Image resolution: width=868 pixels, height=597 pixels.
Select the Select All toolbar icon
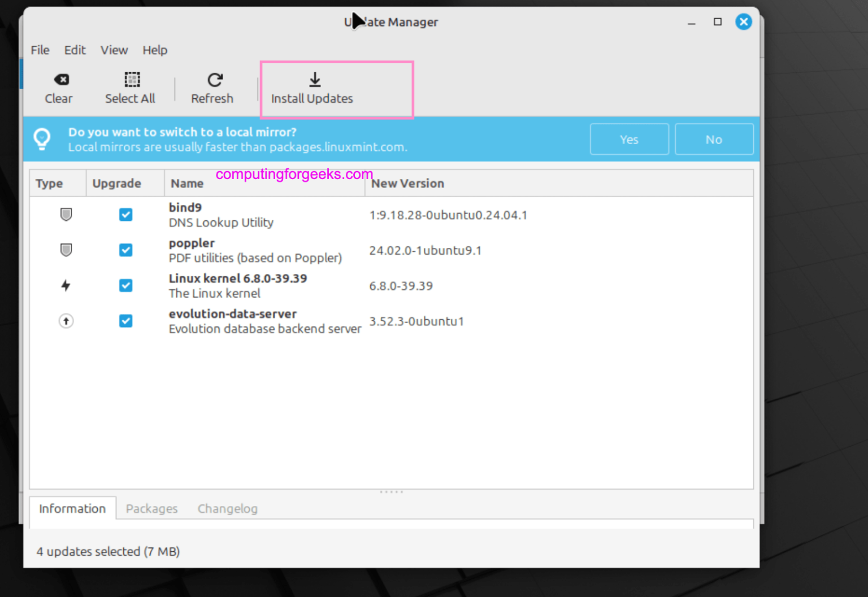(131, 80)
